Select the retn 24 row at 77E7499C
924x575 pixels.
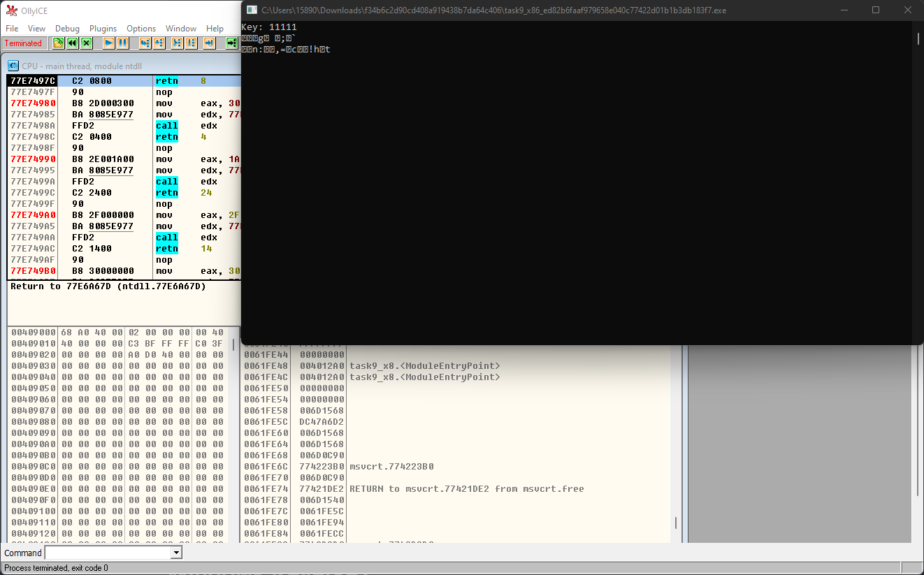pos(124,193)
